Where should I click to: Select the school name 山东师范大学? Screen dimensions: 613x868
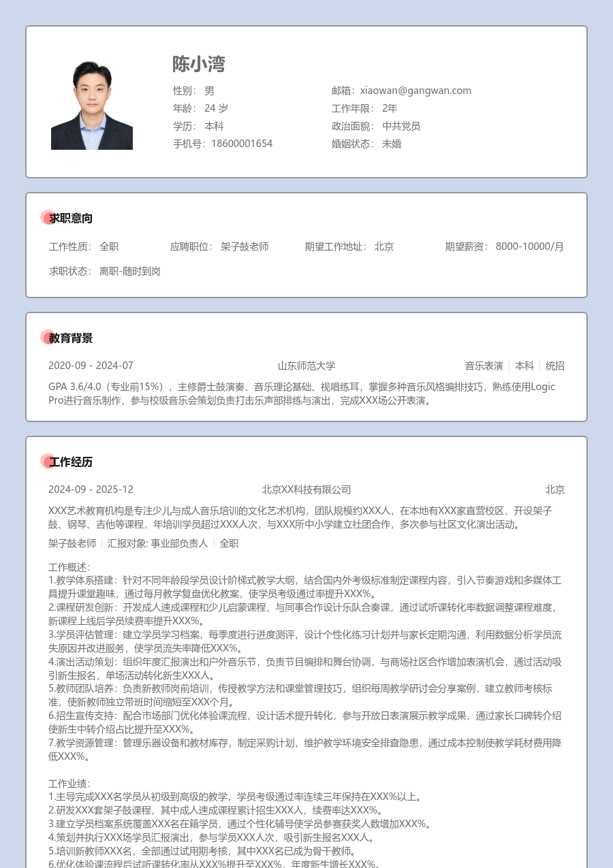coord(306,366)
